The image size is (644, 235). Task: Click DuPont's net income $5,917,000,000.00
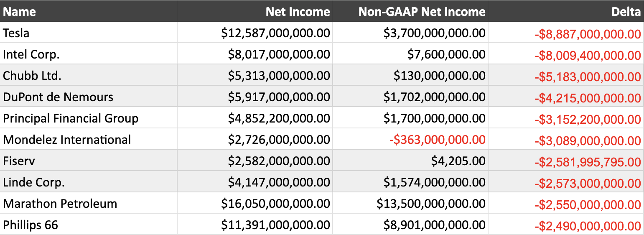pos(279,97)
